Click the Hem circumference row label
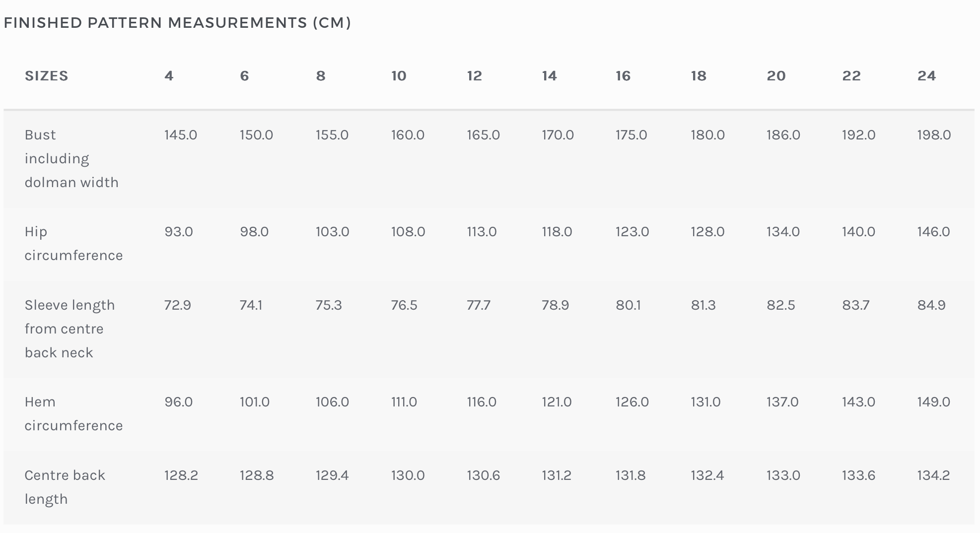The image size is (980, 533). [x=73, y=413]
